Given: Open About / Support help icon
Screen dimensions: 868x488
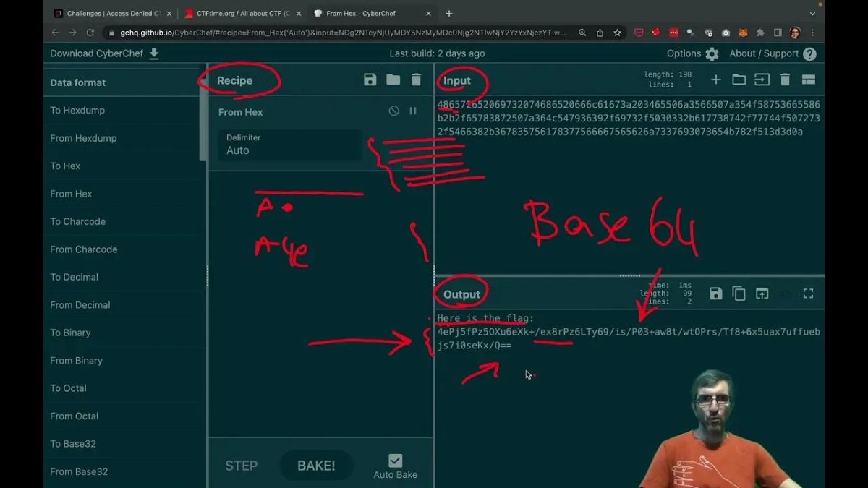Looking at the screenshot, I should 809,54.
